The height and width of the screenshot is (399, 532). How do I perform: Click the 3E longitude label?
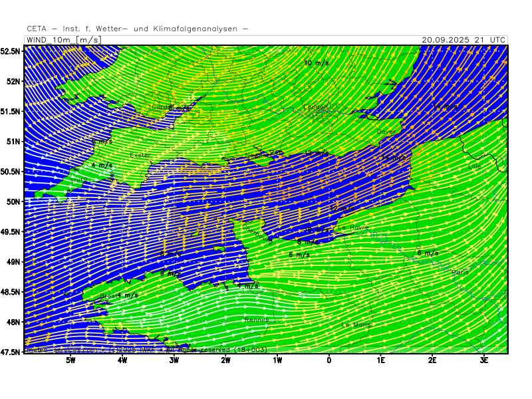coord(484,360)
